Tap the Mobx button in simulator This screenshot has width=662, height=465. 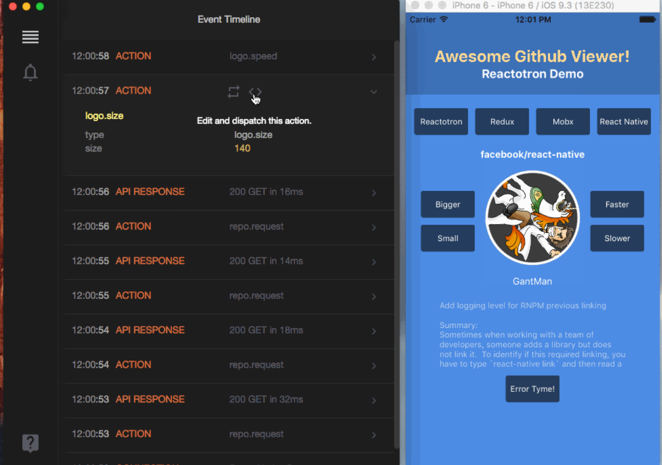[x=563, y=122]
